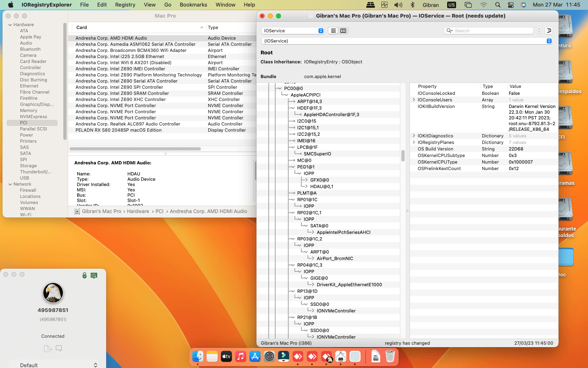Click the chat icon in AnyDesk window
The image size is (588, 368).
(59, 348)
